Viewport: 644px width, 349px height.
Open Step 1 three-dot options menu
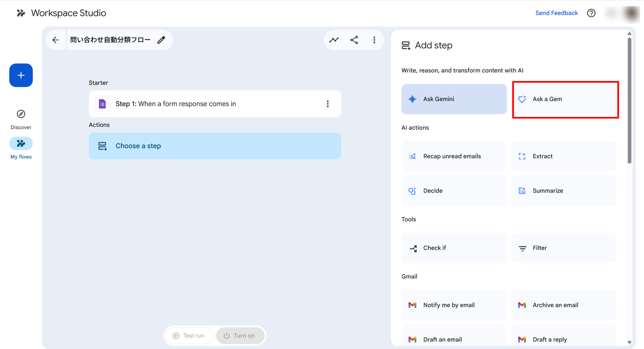[x=327, y=104]
